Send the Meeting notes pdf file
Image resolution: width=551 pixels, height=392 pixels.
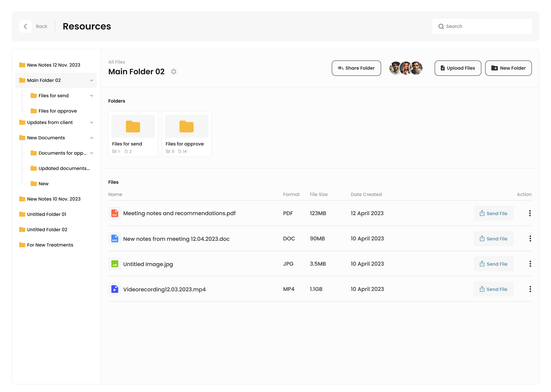tap(494, 213)
